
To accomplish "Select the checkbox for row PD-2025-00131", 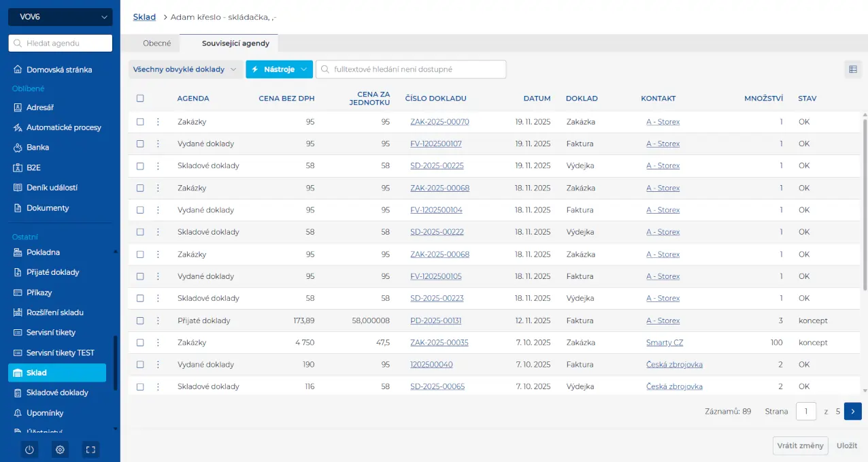I will click(140, 320).
